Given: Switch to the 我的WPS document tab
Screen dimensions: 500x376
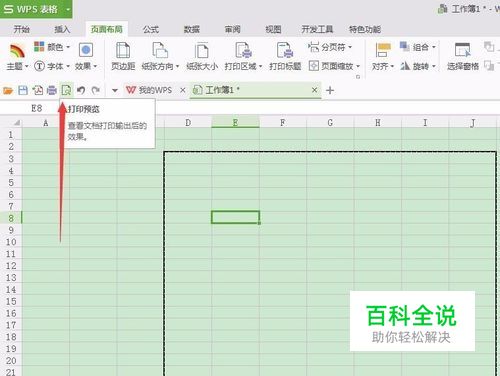Looking at the screenshot, I should (149, 90).
